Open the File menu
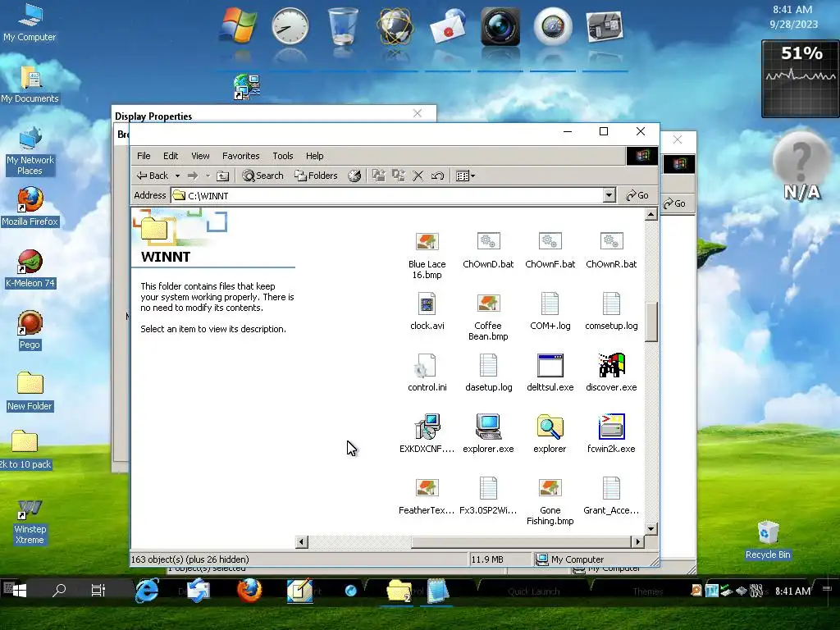The width and height of the screenshot is (840, 630). coord(144,156)
